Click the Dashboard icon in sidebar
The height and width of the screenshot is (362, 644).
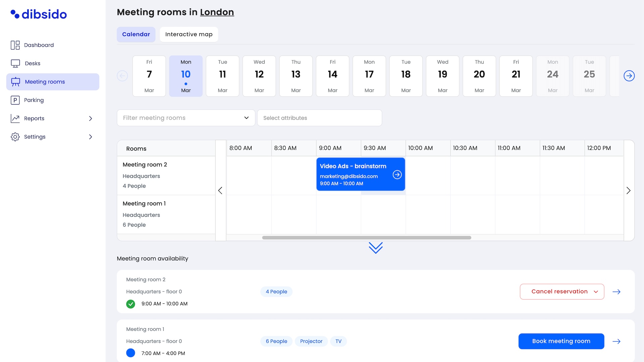[15, 45]
